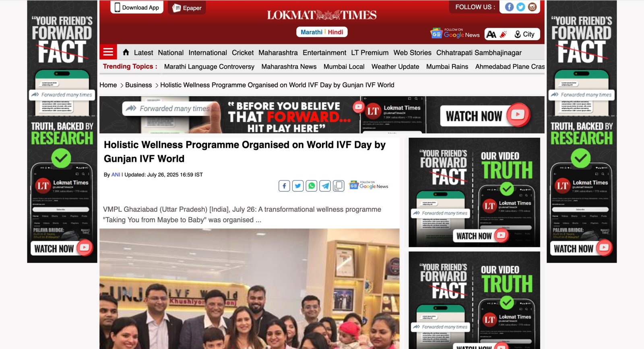This screenshot has height=349, width=644.
Task: Open Marathi Language Controversy trending topic
Action: [x=209, y=67]
